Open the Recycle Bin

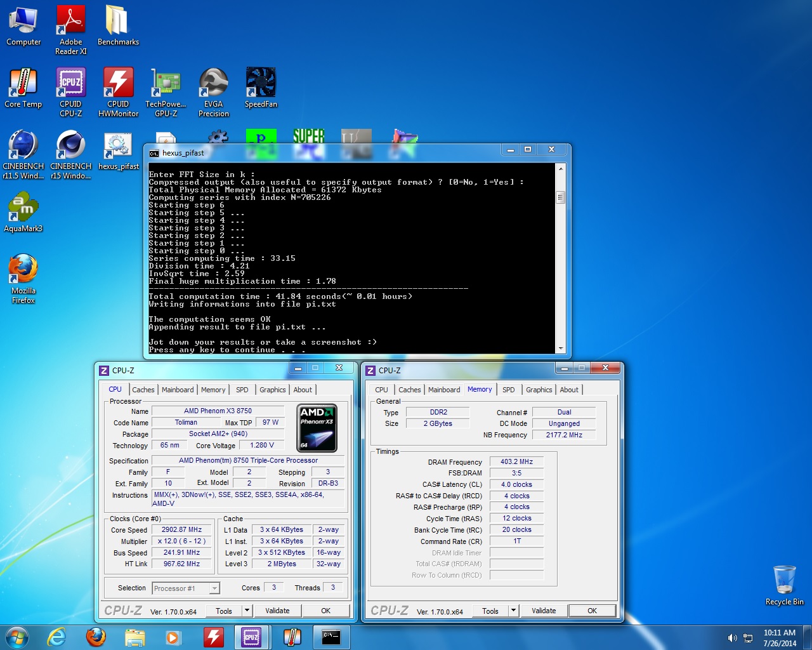785,585
